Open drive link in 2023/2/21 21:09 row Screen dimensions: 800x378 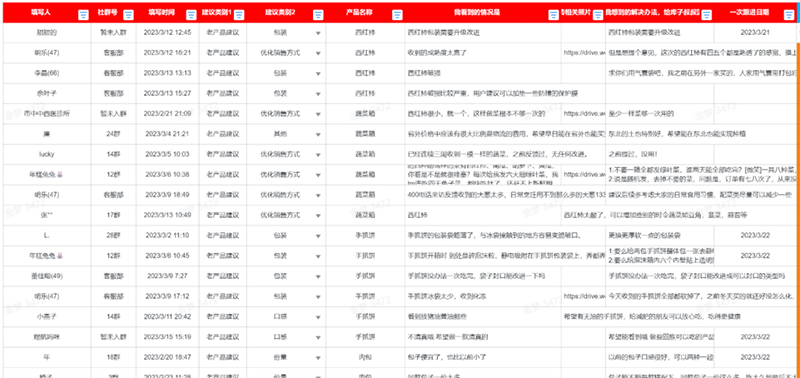click(584, 113)
